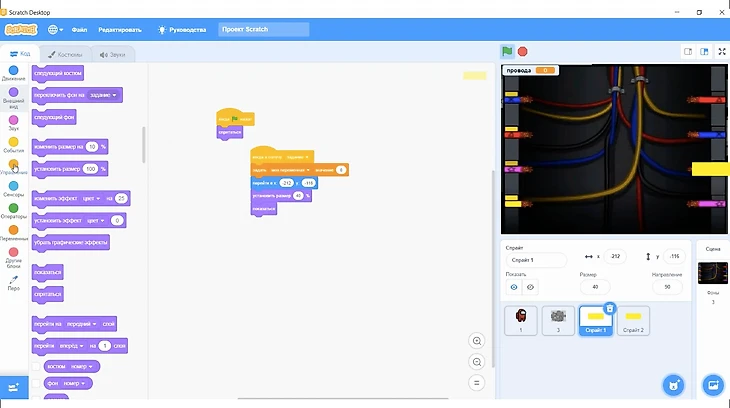Viewport: 730px width, 408px height.
Task: Click the green flag to run project
Action: tap(507, 51)
